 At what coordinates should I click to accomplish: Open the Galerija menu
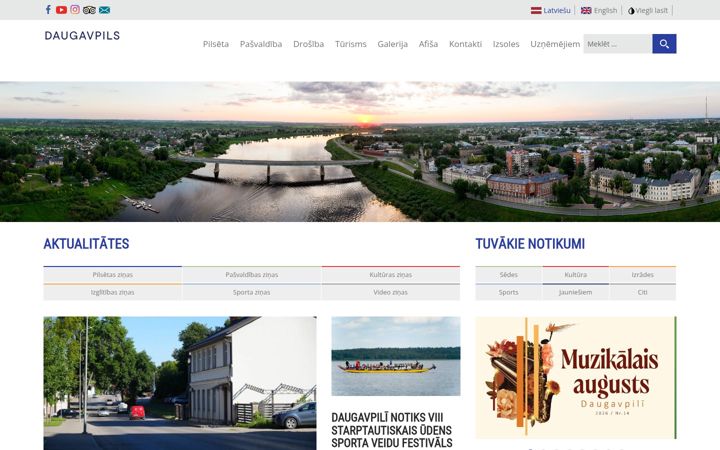tap(393, 44)
